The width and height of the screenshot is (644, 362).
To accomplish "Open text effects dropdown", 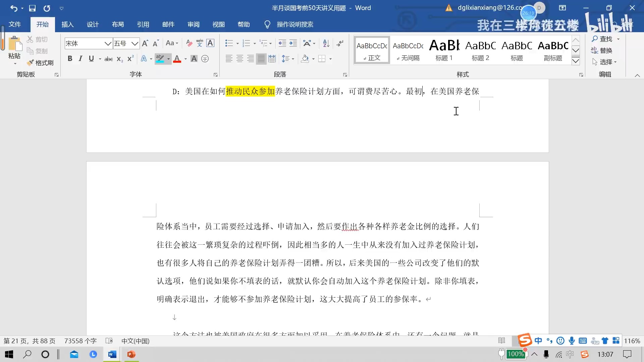I will (x=146, y=59).
